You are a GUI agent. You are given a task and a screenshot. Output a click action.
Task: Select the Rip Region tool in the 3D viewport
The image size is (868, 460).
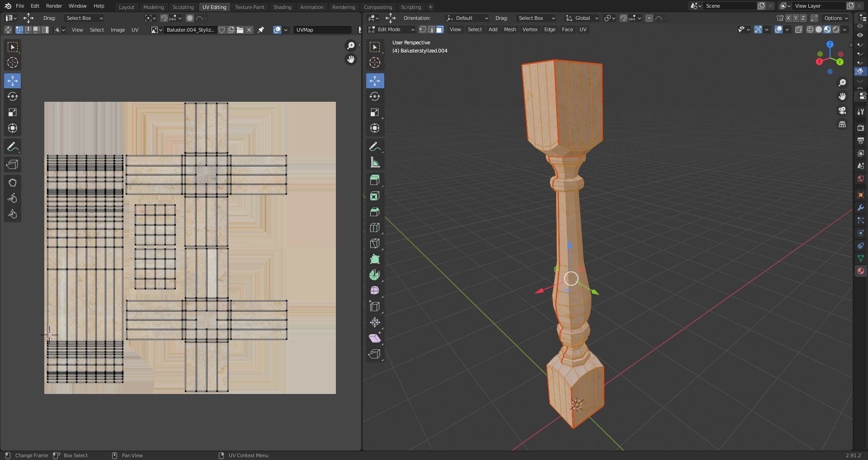point(375,354)
